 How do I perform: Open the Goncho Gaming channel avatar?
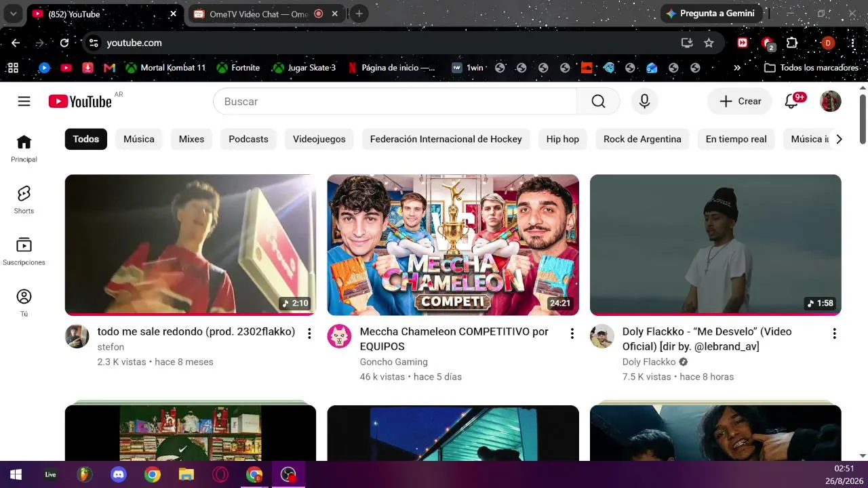(339, 336)
